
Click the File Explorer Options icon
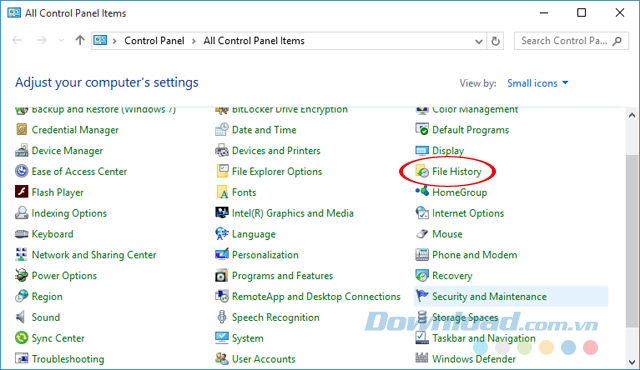click(x=222, y=171)
